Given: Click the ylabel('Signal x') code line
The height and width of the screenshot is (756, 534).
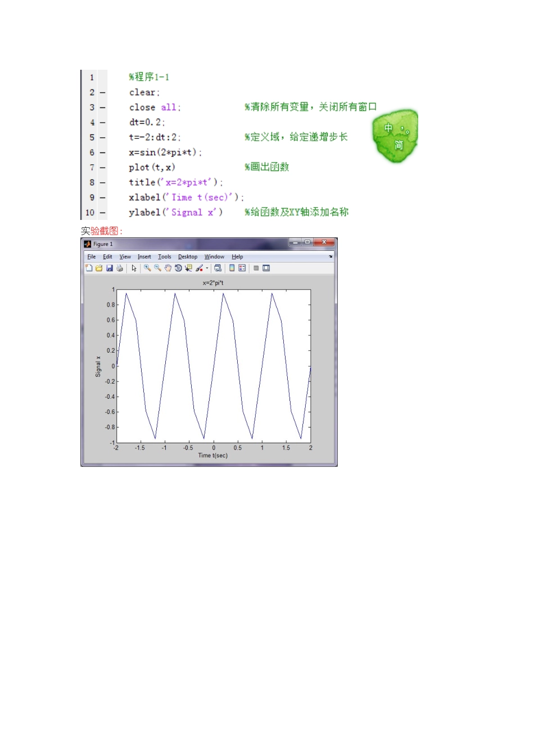Looking at the screenshot, I should tap(175, 213).
